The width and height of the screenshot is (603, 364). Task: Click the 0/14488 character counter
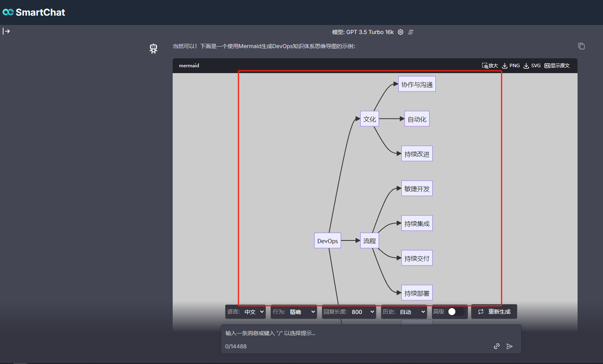[236, 346]
